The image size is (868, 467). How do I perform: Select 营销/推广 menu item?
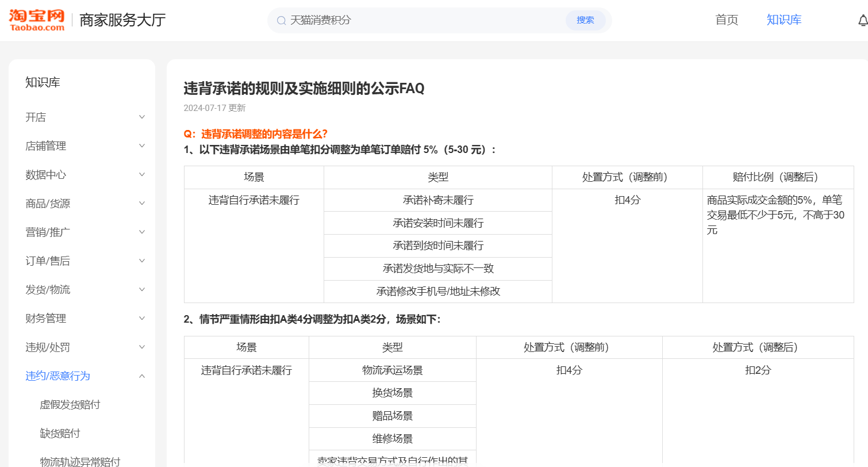point(48,232)
